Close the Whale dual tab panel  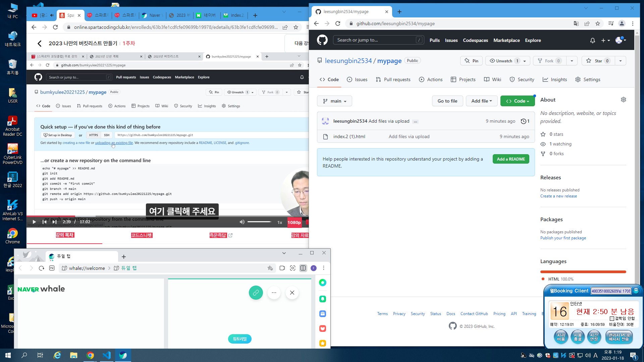(x=292, y=293)
